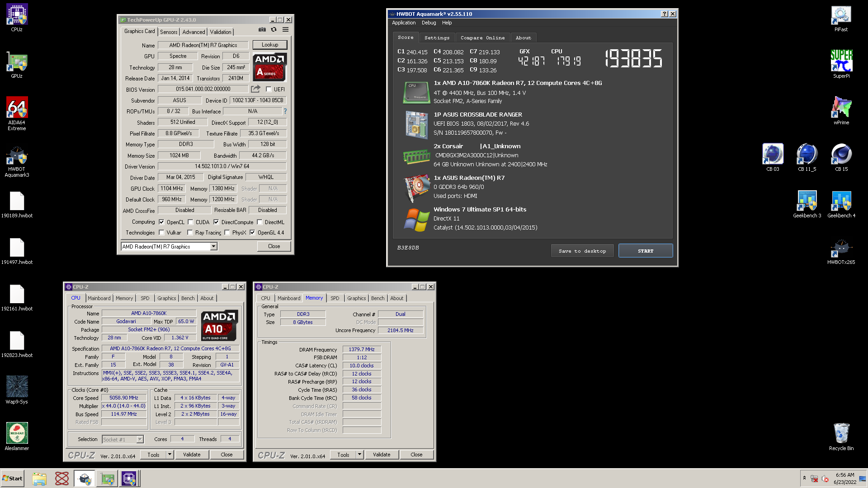Click the DRAM Frequency value field
This screenshot has width=868, height=488.
(362, 349)
